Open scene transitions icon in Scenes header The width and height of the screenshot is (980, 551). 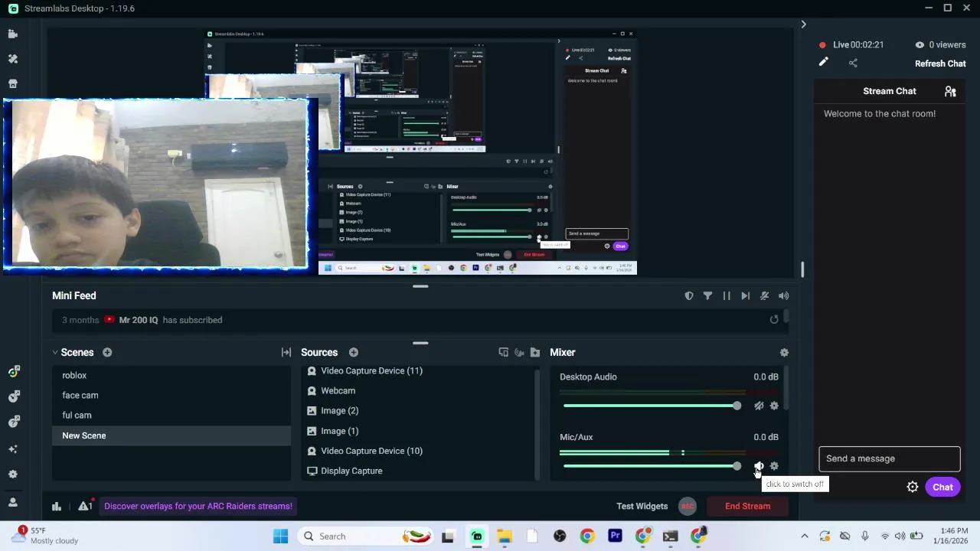point(286,352)
